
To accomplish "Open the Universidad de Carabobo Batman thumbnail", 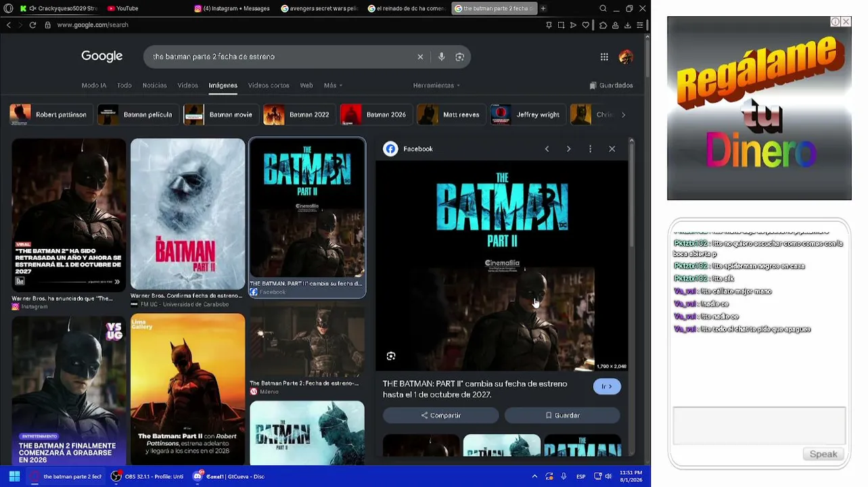I will [x=187, y=214].
